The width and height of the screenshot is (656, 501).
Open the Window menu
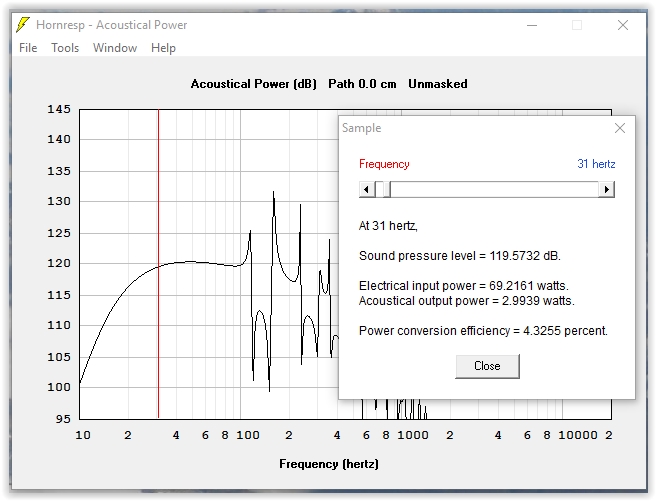click(x=115, y=48)
